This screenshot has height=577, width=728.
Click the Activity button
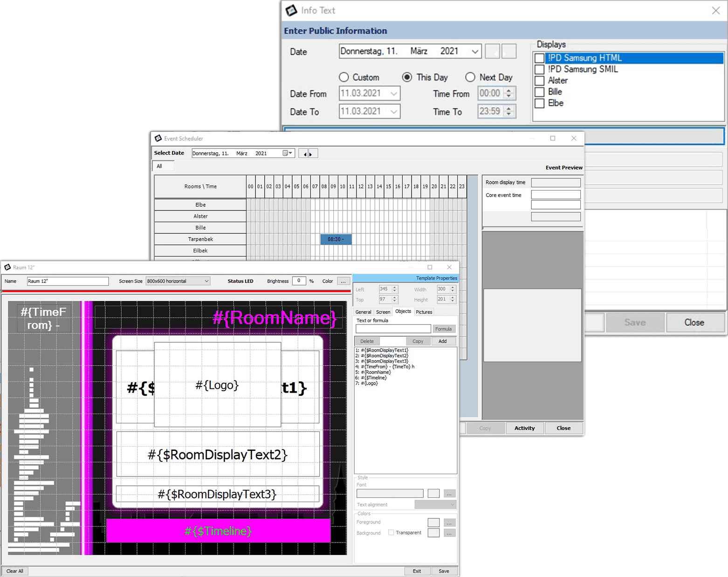pyautogui.click(x=524, y=428)
